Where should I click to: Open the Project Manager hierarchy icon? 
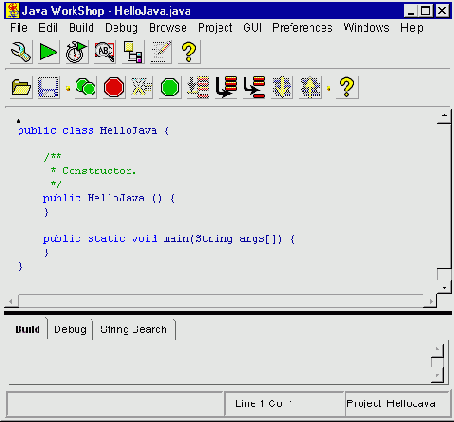pos(133,52)
